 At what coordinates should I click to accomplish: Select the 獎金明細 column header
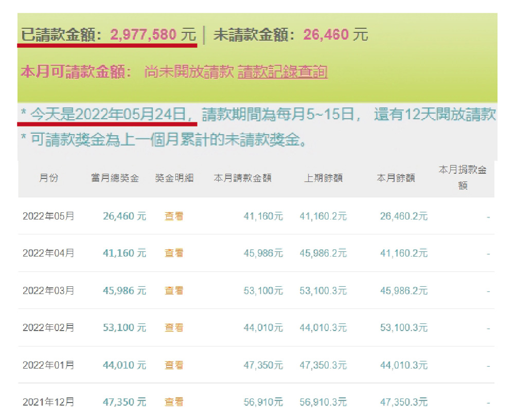point(174,178)
